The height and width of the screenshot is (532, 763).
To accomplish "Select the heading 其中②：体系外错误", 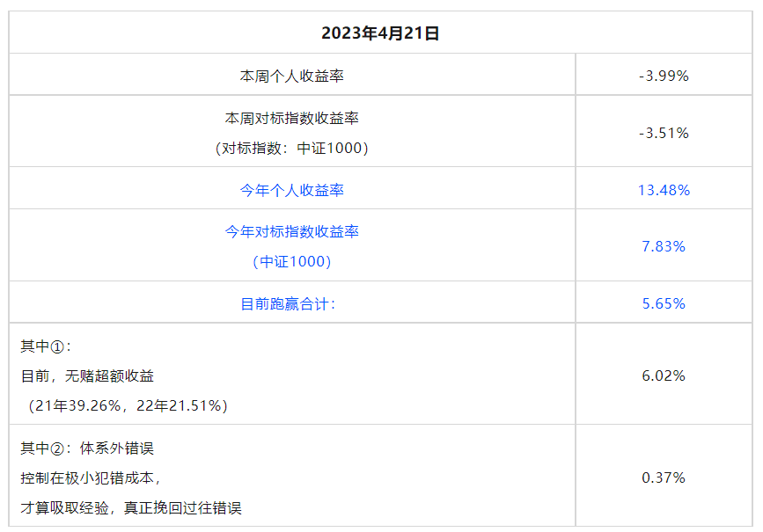I will click(88, 448).
